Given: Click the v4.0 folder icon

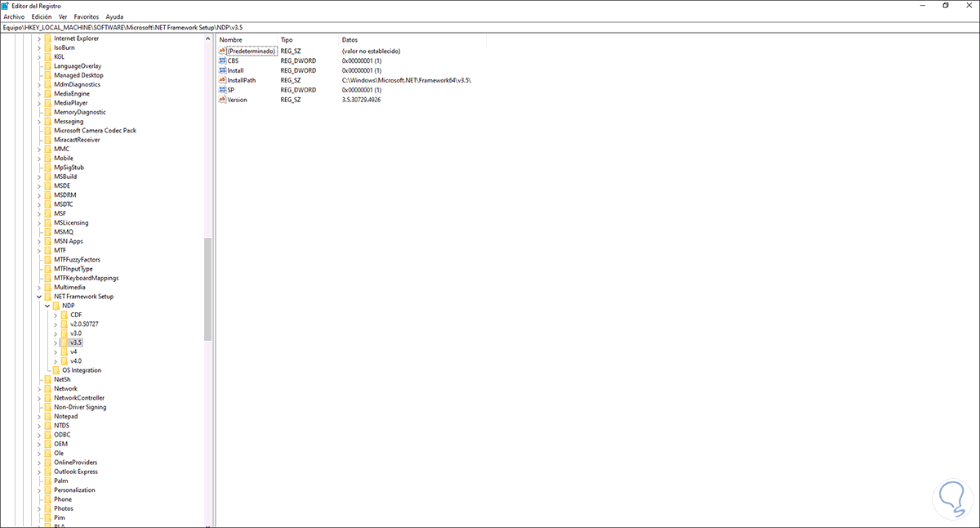Looking at the screenshot, I should [x=64, y=361].
